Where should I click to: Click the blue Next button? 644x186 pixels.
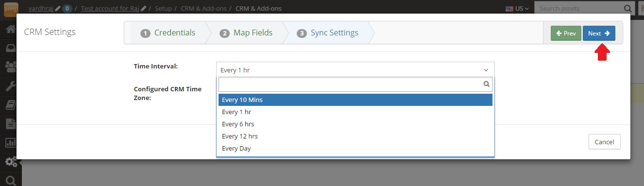coord(599,34)
